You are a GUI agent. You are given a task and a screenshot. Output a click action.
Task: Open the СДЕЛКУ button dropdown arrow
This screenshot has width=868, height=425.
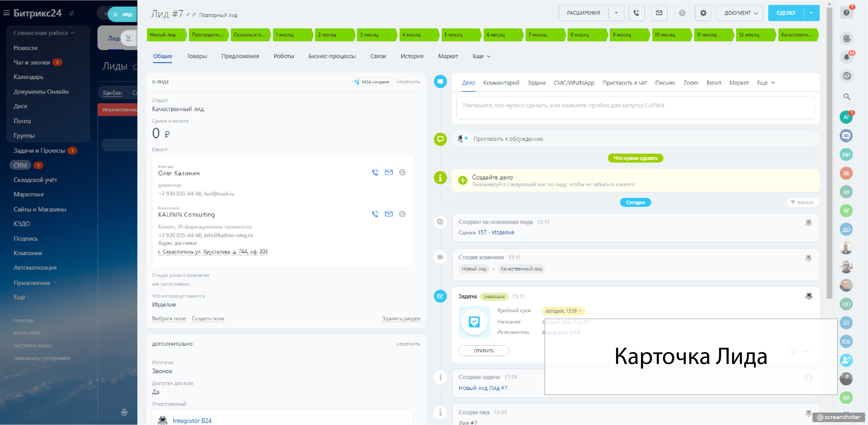coord(811,13)
